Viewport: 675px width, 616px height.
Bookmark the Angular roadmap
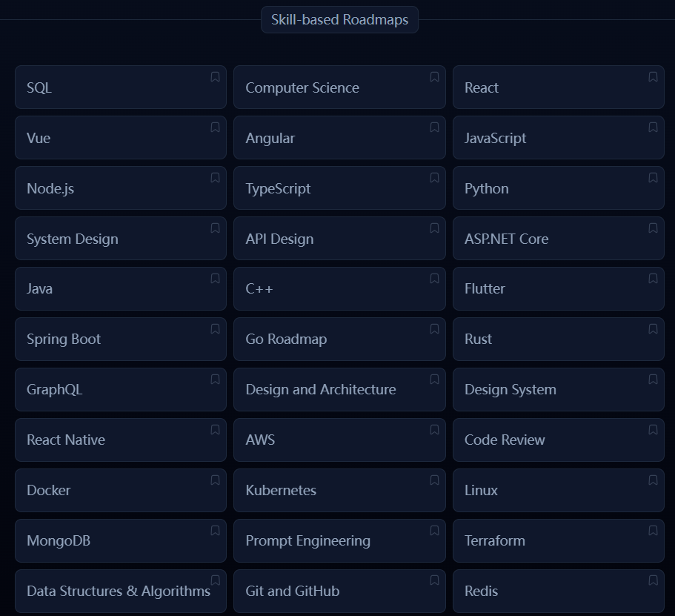tap(434, 127)
